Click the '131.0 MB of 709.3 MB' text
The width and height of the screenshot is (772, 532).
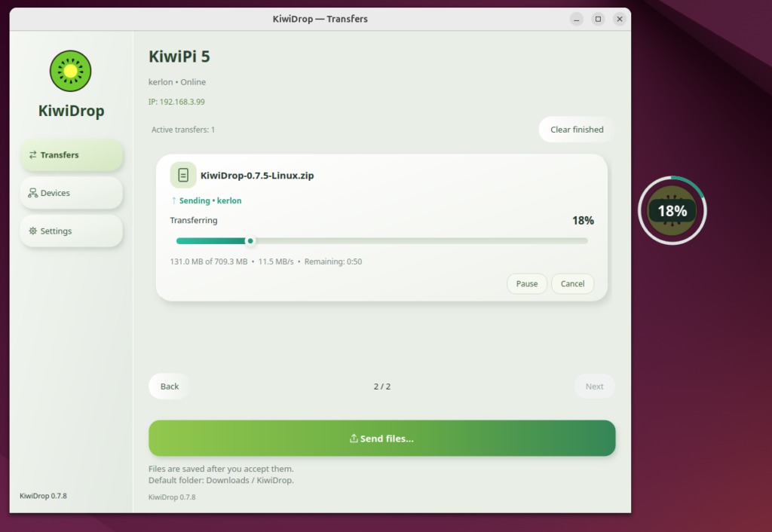209,261
